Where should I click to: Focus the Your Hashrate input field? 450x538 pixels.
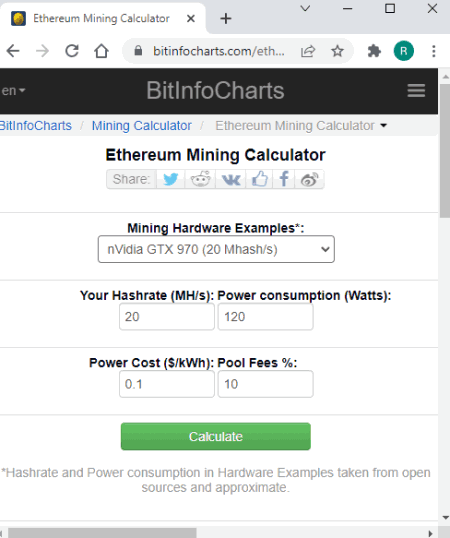(167, 316)
